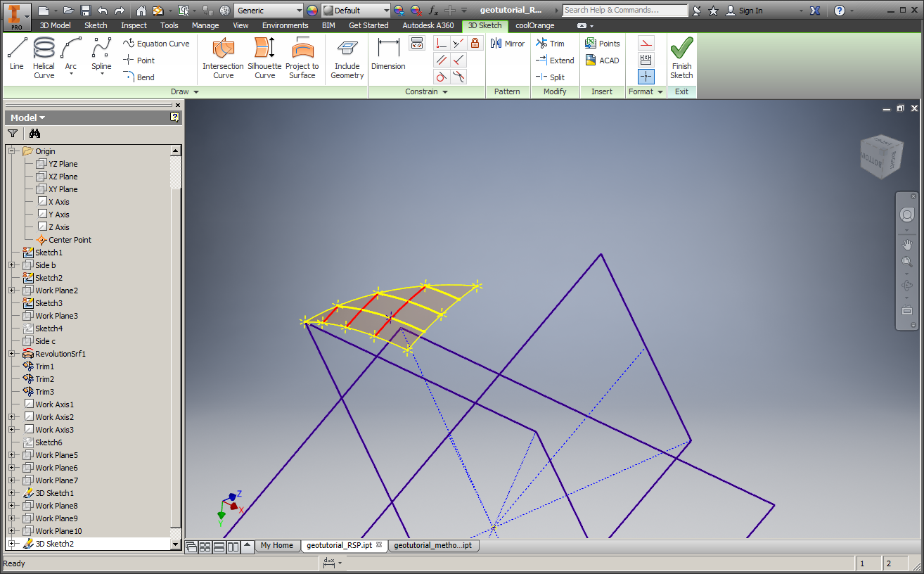This screenshot has height=574, width=924.
Task: Click the Search Help & Commands field
Action: coord(625,11)
